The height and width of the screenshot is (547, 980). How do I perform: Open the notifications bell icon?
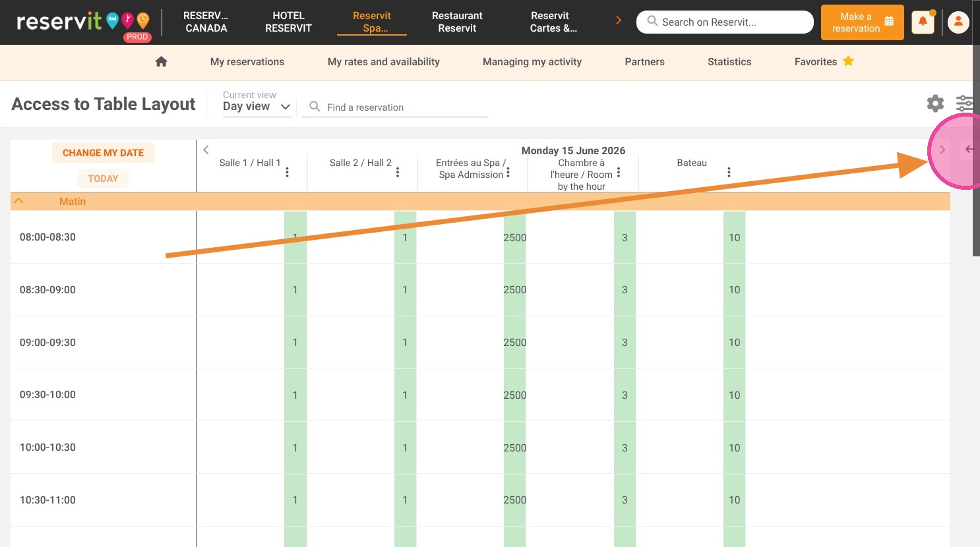923,22
